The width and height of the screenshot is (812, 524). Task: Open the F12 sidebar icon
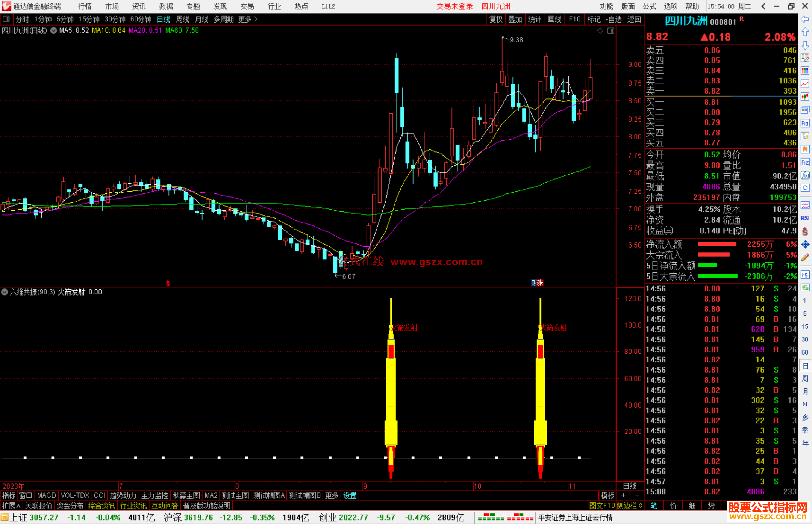[x=805, y=162]
